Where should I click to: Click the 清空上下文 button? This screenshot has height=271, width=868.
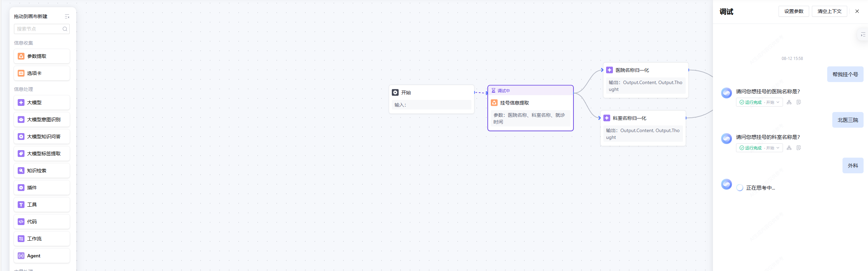[829, 11]
